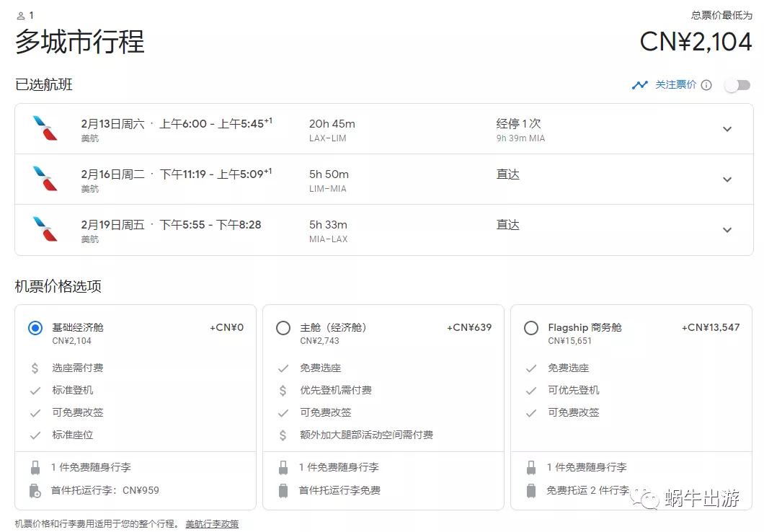Click the price trend graph icon
Image resolution: width=764 pixels, height=532 pixels.
pos(640,84)
